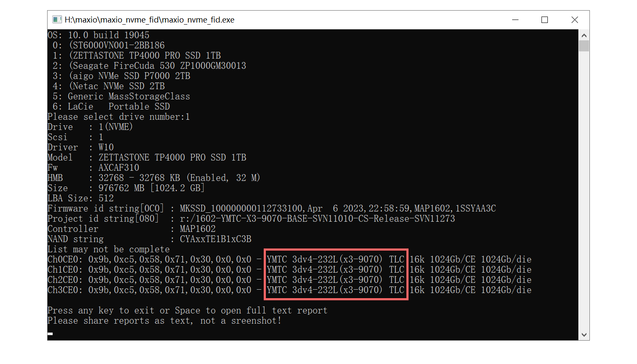Select drive list entry 4 Netac NVMe SSD 2TB
This screenshot has width=637, height=364.
click(109, 86)
